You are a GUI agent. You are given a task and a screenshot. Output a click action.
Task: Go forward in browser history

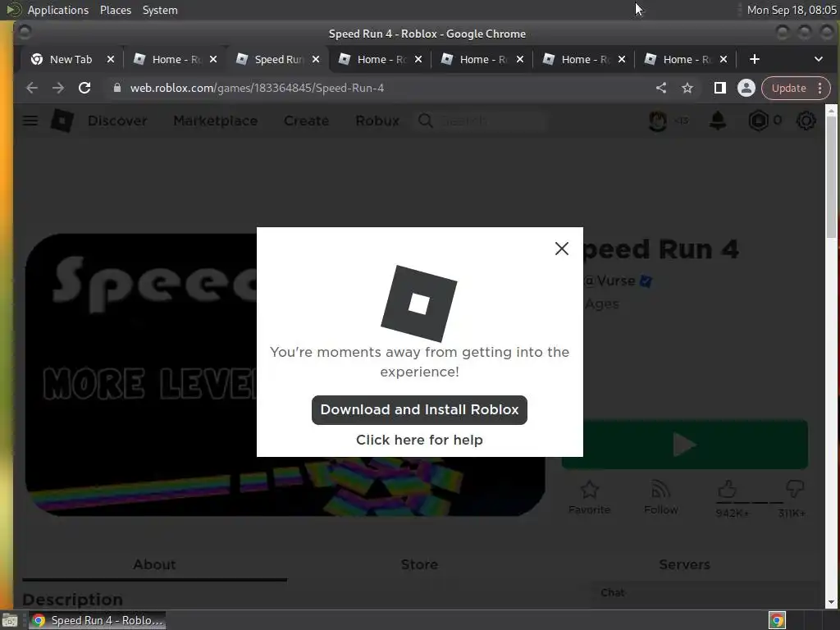[x=58, y=88]
